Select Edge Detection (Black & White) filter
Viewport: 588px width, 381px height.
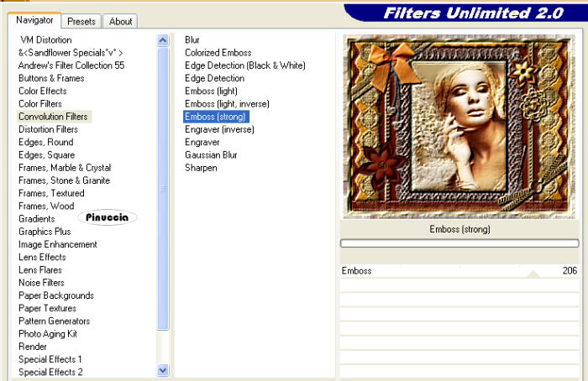[245, 65]
